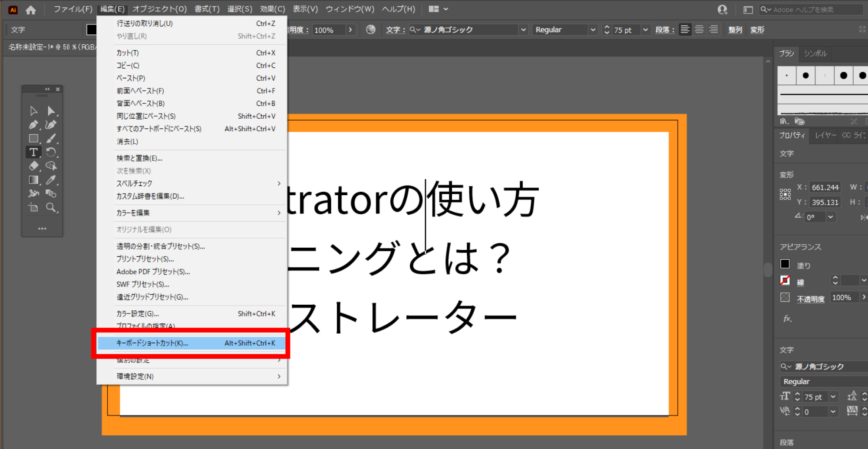Open the 不透明度 link in Appearance
The width and height of the screenshot is (868, 449).
[x=810, y=299]
